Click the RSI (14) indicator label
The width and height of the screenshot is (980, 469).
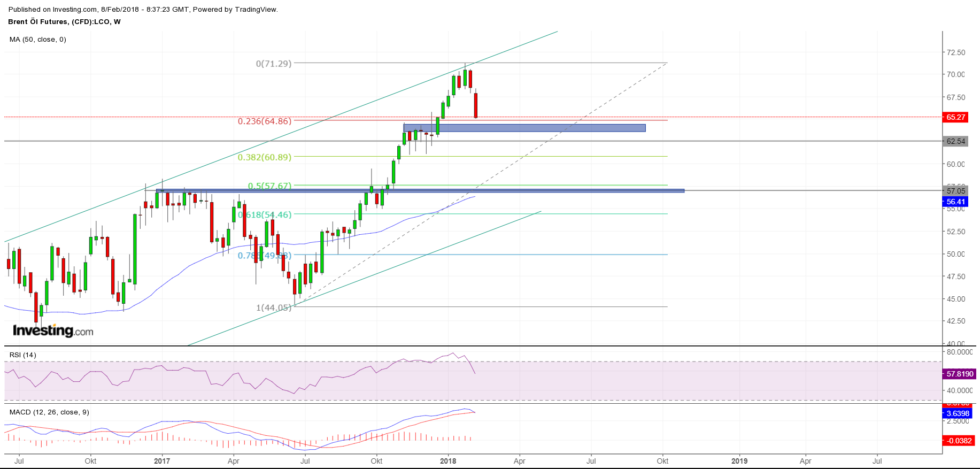(x=22, y=355)
